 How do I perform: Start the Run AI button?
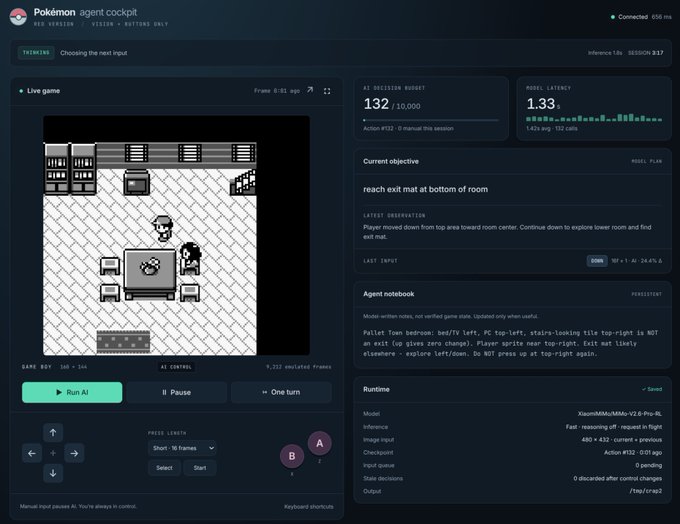[x=72, y=392]
